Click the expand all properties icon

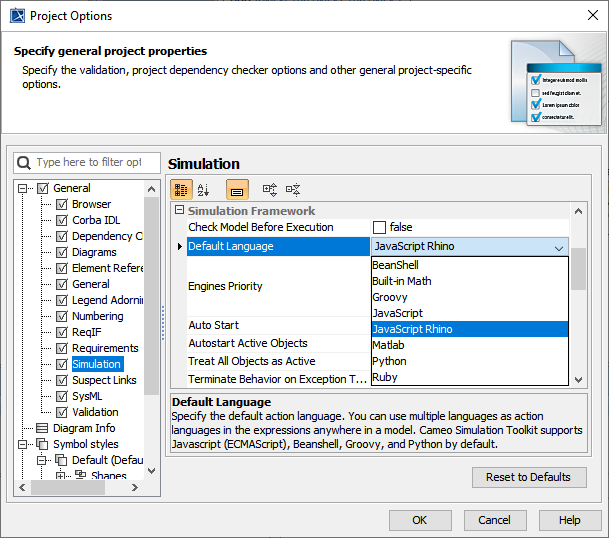click(x=269, y=189)
